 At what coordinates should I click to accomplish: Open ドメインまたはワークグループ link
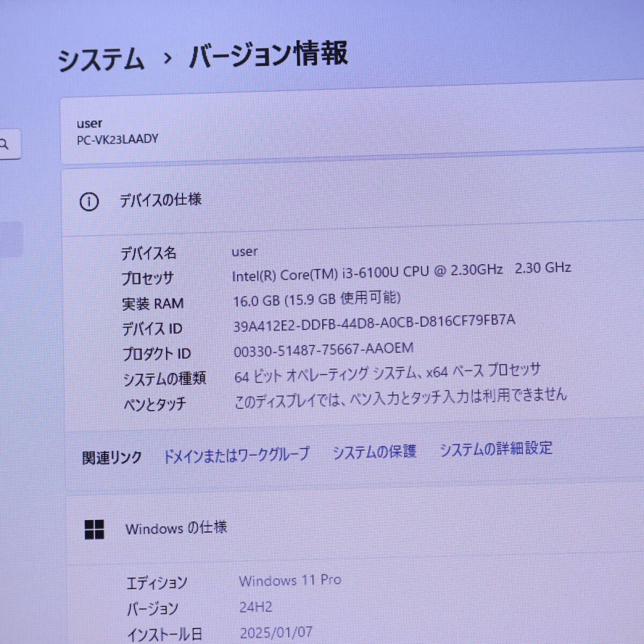tap(236, 455)
